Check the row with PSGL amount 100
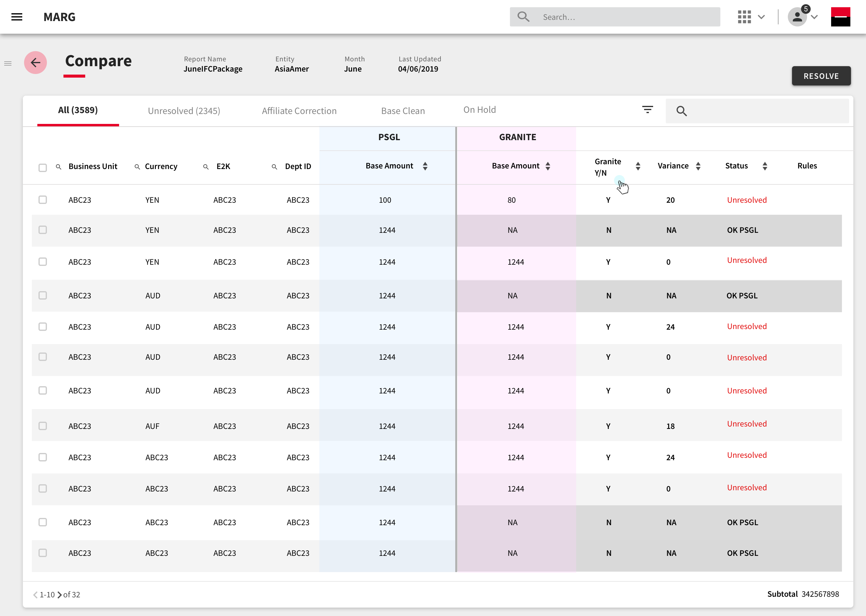 click(x=42, y=199)
